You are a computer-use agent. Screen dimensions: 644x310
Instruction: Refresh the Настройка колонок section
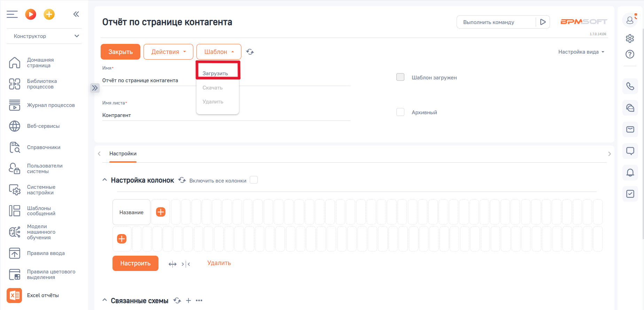click(182, 180)
